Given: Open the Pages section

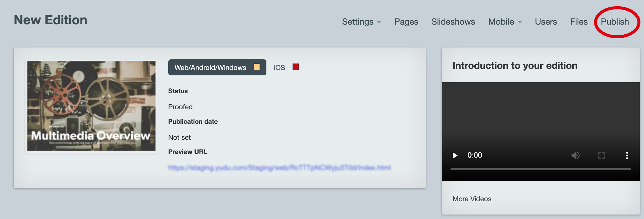Looking at the screenshot, I should point(406,22).
